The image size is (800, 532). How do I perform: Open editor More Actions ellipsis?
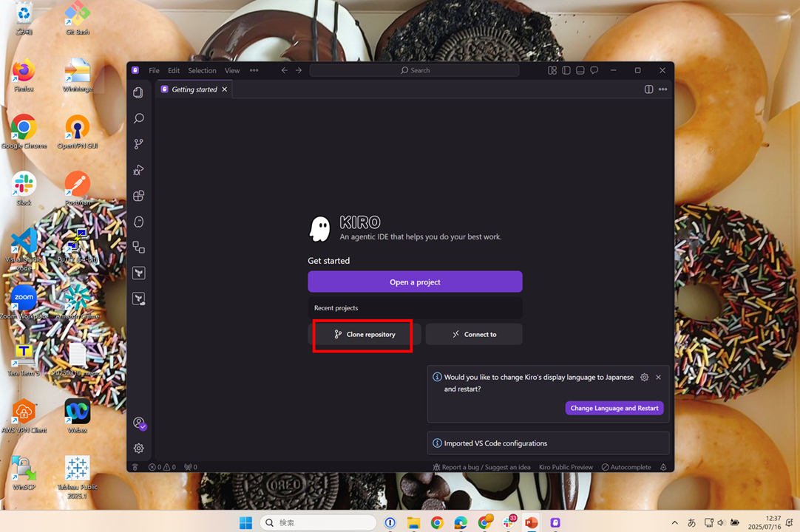[662, 89]
